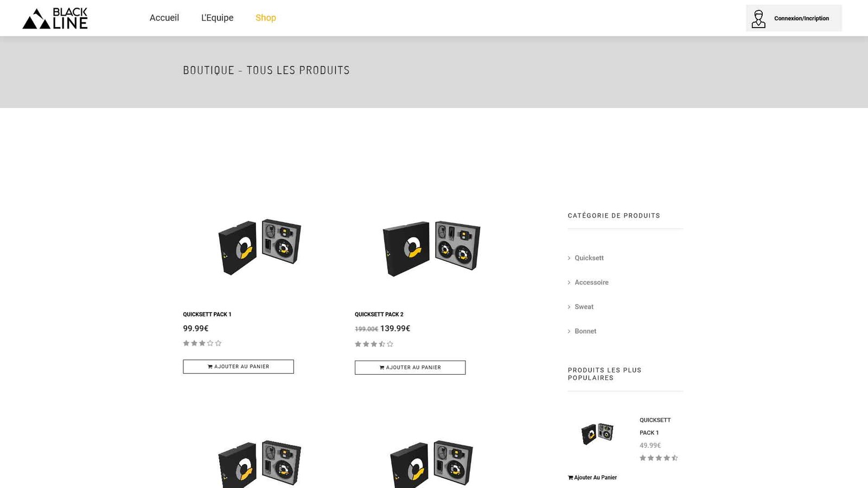This screenshot has width=868, height=488.
Task: Click the star rating under Quicksett Pack 2
Action: (x=374, y=344)
